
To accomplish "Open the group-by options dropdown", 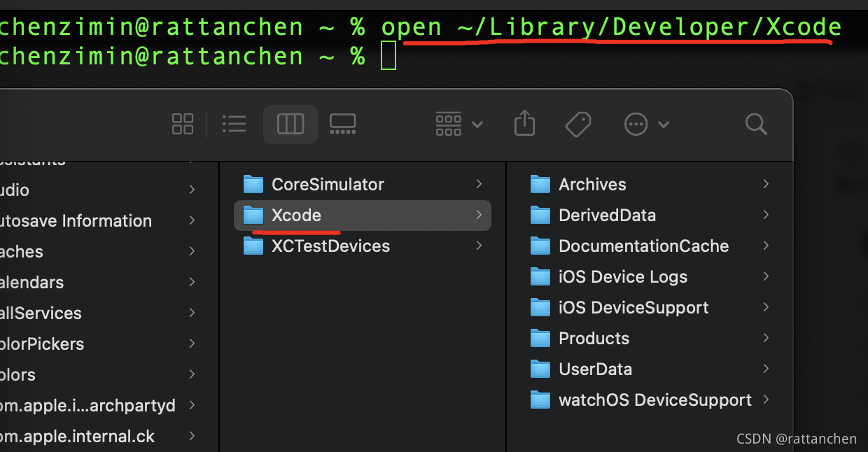I will tap(458, 125).
